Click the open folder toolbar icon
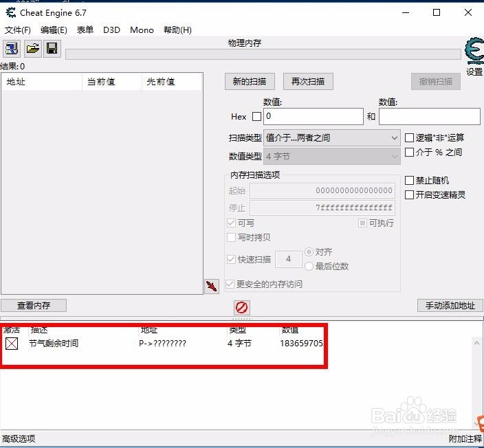484x448 pixels. tap(33, 49)
